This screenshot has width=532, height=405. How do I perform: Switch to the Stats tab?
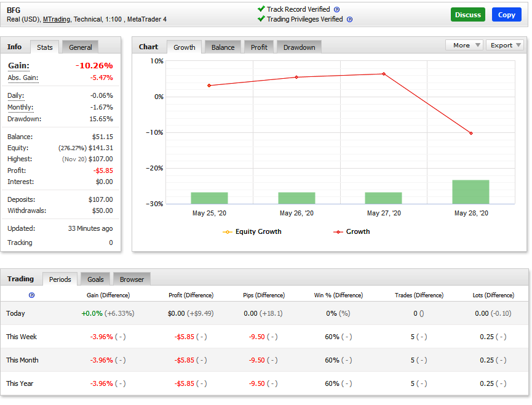(x=45, y=47)
